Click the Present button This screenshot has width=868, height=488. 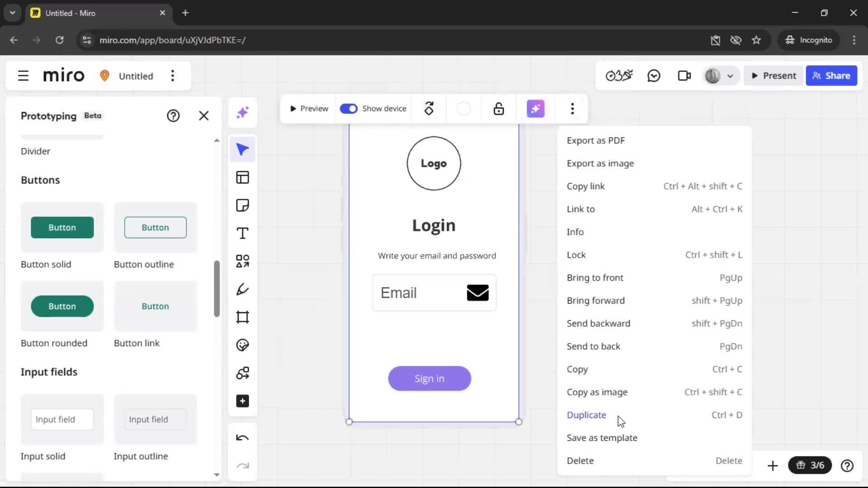click(774, 75)
